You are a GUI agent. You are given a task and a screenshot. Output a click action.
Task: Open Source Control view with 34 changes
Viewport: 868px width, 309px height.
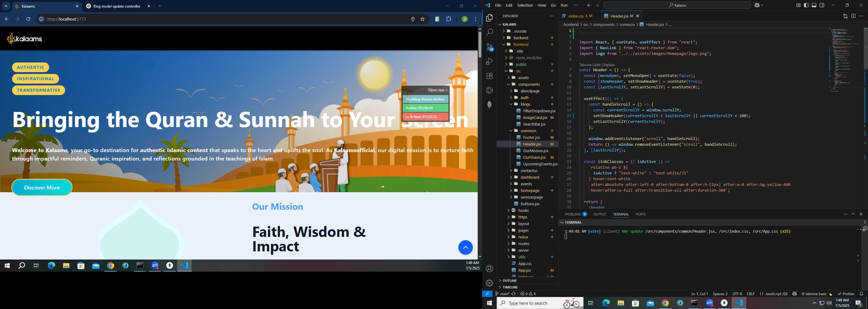[x=489, y=47]
